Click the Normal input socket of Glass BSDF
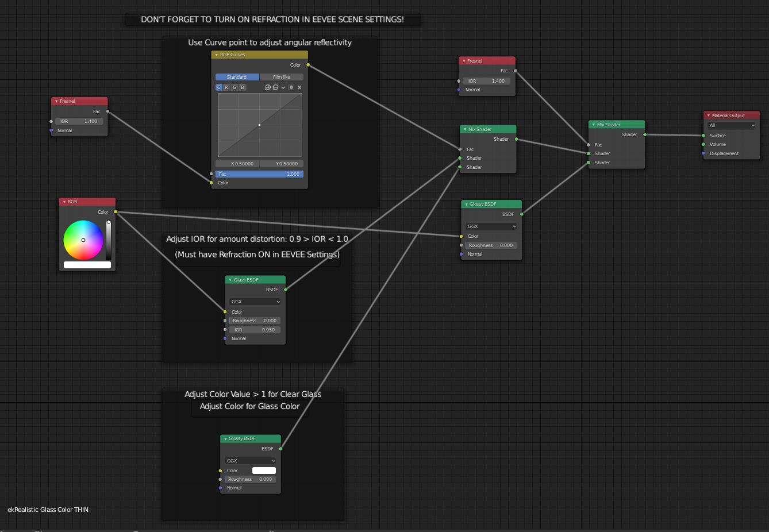This screenshot has height=532, width=769. tap(225, 338)
